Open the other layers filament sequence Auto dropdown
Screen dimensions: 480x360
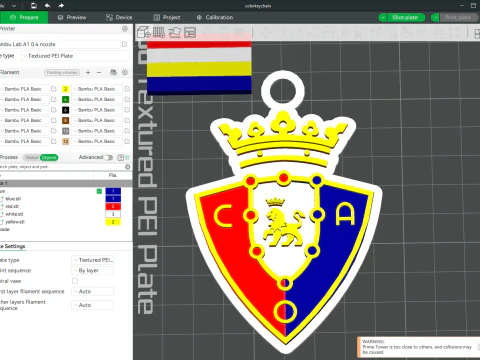(x=93, y=305)
